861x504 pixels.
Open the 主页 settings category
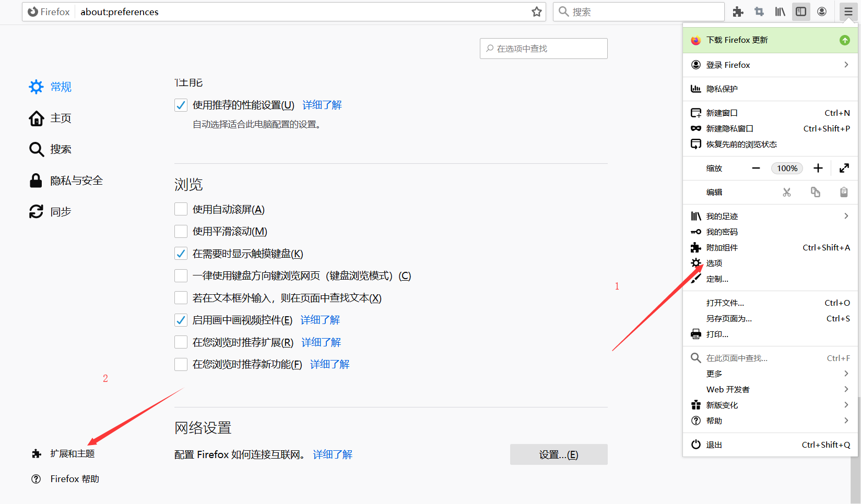coord(51,118)
